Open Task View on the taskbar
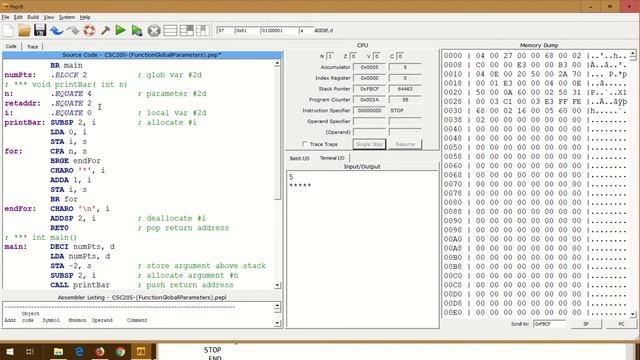The width and height of the screenshot is (640, 360). 30,351
